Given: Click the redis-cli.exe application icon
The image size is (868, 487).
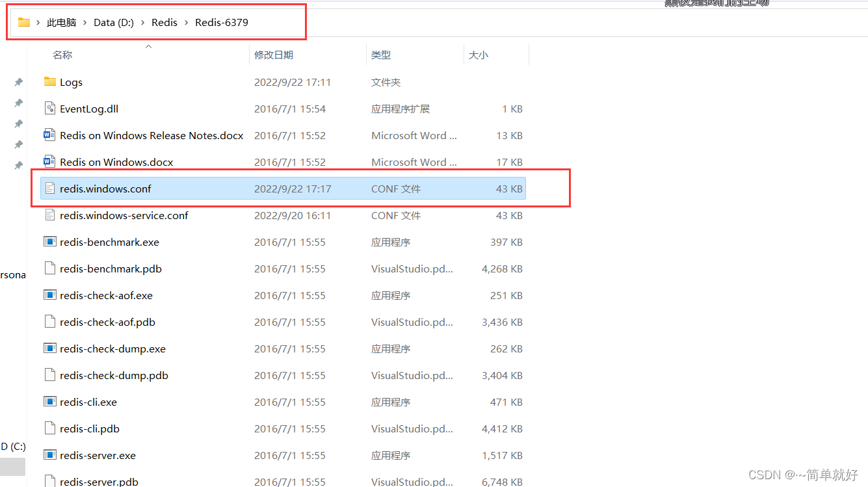Looking at the screenshot, I should click(50, 402).
